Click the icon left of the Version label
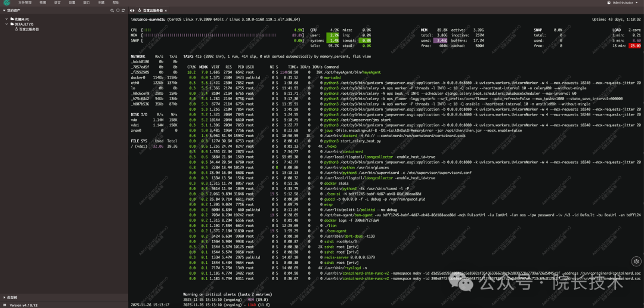This screenshot has height=308, width=644. tap(6, 305)
